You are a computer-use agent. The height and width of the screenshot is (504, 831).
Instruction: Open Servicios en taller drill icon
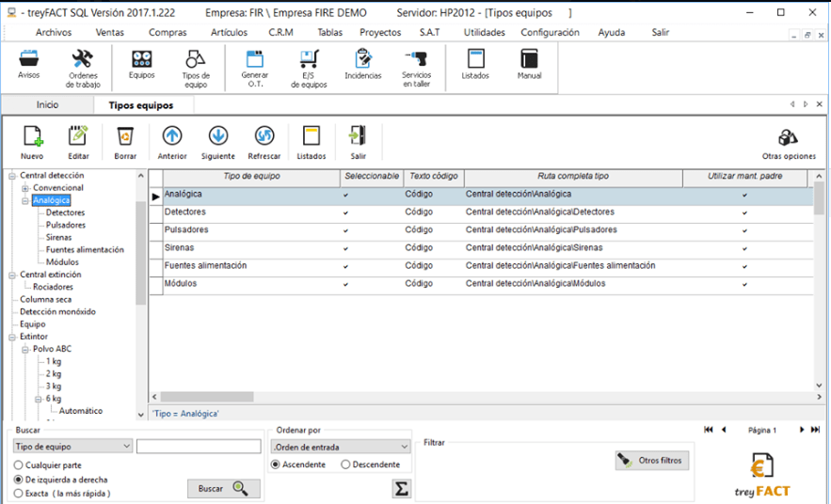click(417, 59)
